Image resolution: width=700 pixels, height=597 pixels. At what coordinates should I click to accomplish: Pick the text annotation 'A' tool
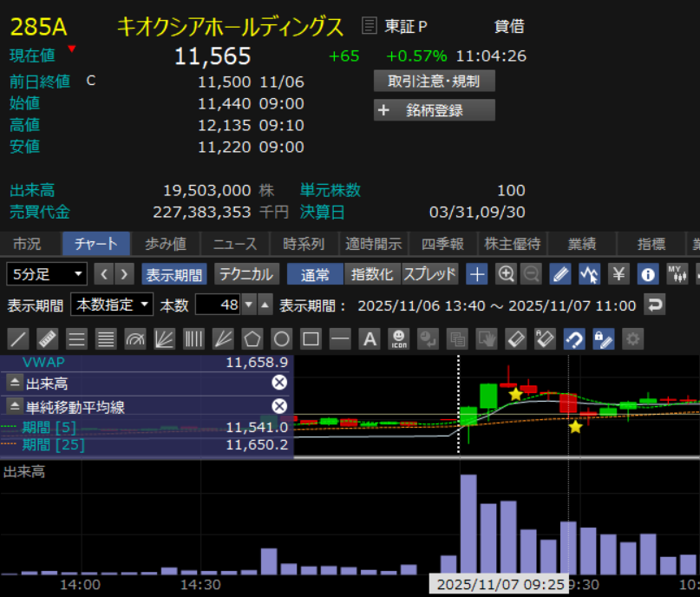370,338
